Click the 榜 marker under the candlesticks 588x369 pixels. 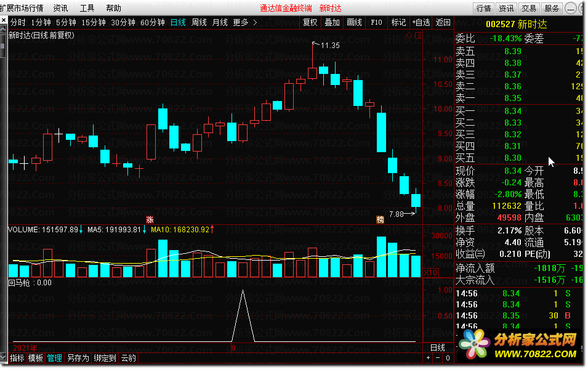point(381,220)
